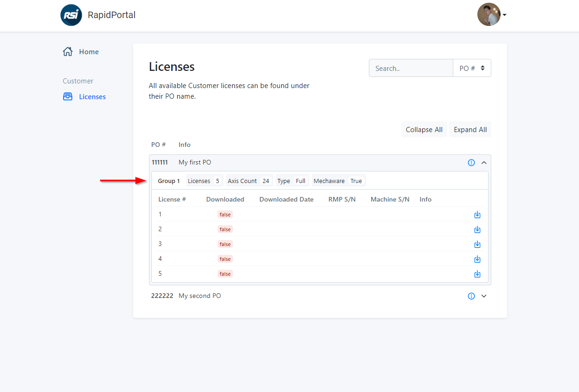The width and height of the screenshot is (579, 392).
Task: Collapse the 111111 PO row chevron
Action: [484, 163]
